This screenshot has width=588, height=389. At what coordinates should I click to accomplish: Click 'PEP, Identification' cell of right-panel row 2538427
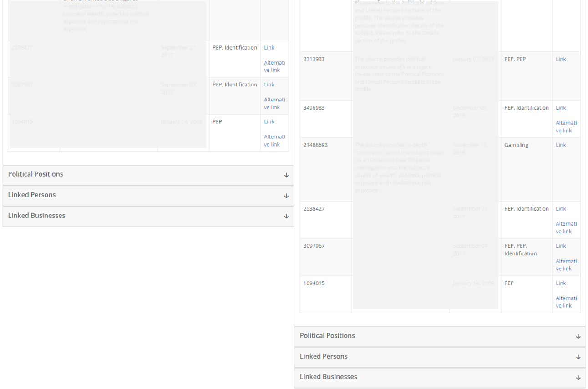[x=527, y=220]
